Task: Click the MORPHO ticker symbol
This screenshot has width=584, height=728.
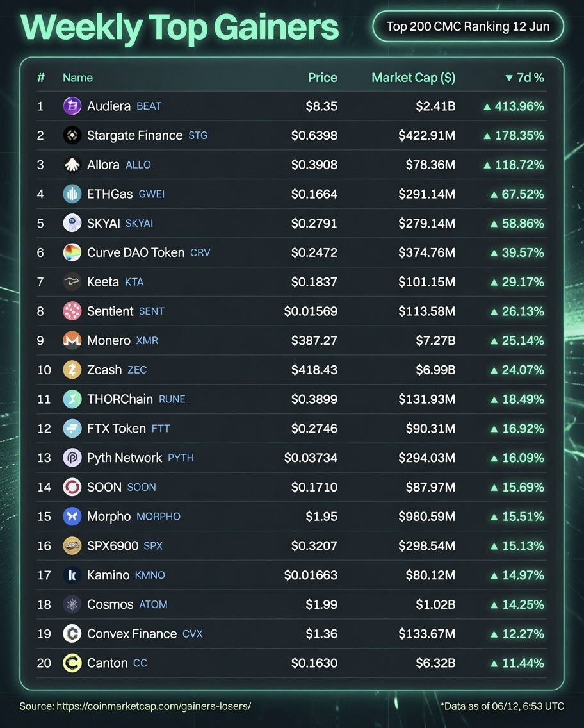Action: pyautogui.click(x=159, y=517)
